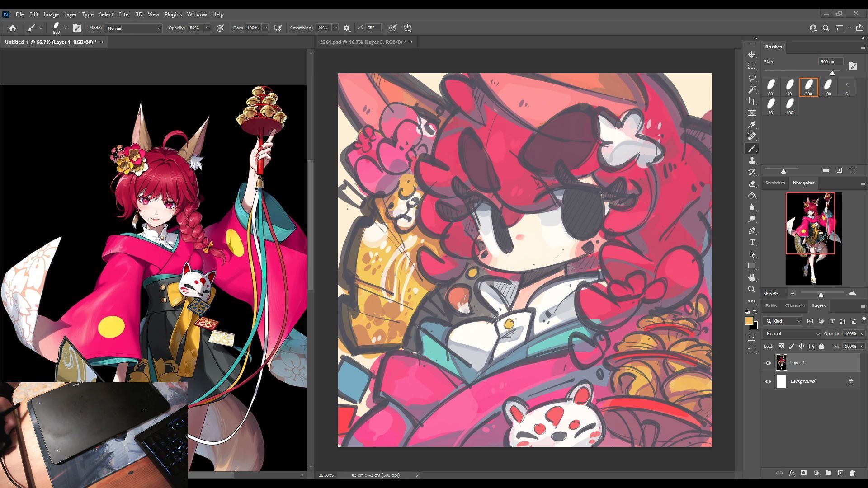Image resolution: width=868 pixels, height=488 pixels.
Task: Select the Clone Stamp tool
Action: [x=752, y=160]
